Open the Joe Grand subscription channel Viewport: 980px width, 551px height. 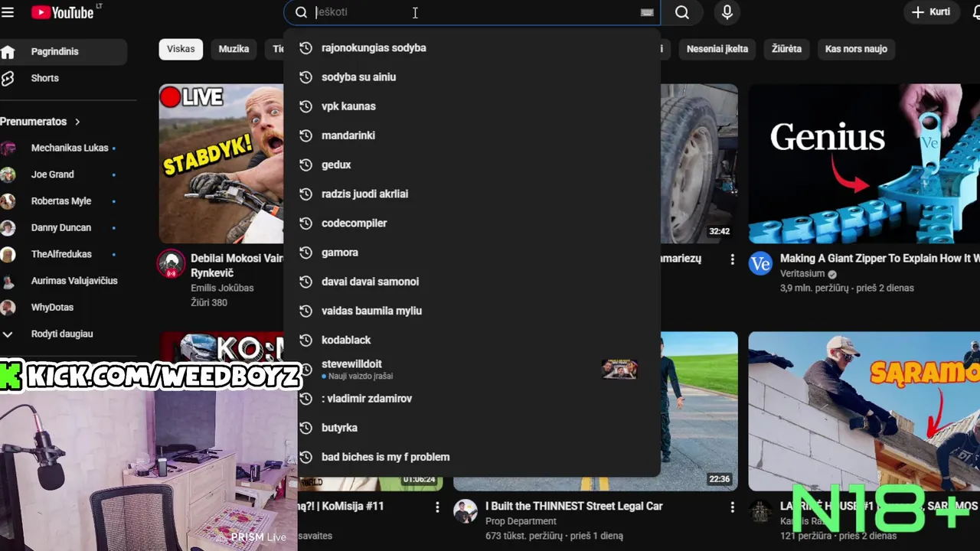(64, 174)
